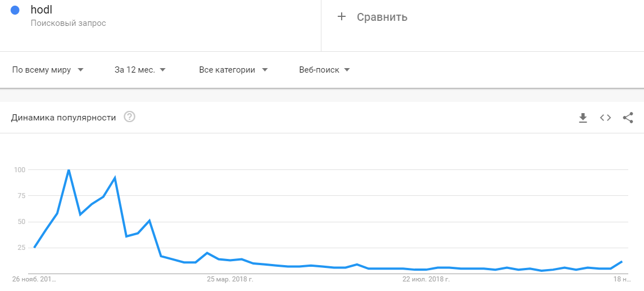The height and width of the screenshot is (291, 644).
Task: Click the Поисковый запрос subtitle
Action: point(68,24)
